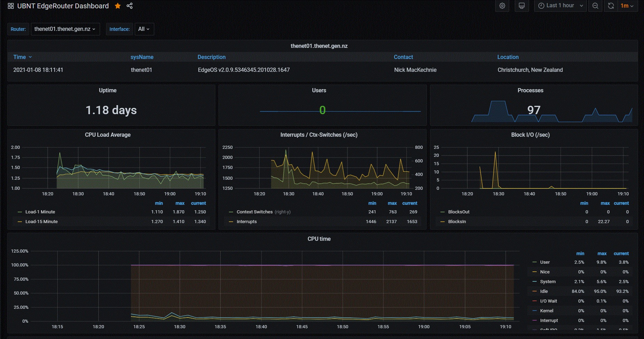Viewport: 644px width, 339px height.
Task: Toggle the BlocksIn series
Action: pos(457,222)
